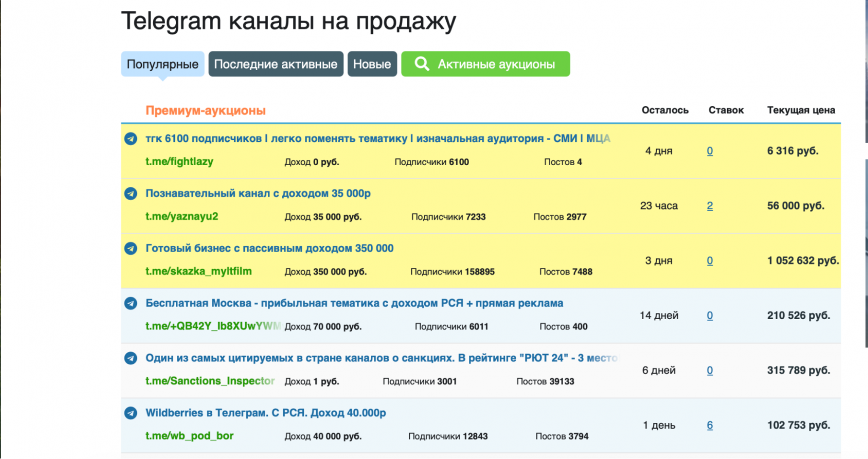This screenshot has width=868, height=459.
Task: Click 'Доход 70 000 руб.' value
Action: 323,327
